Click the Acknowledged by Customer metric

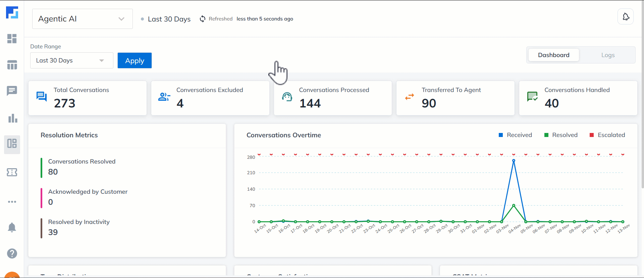(x=88, y=197)
